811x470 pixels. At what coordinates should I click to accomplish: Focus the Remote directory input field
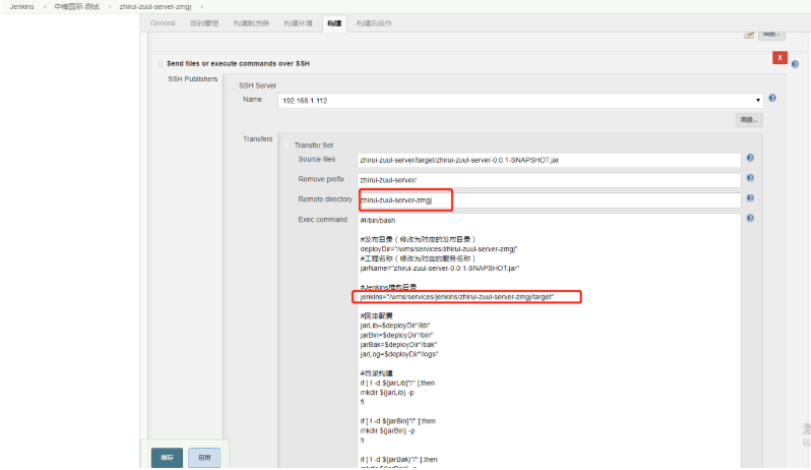pos(549,200)
